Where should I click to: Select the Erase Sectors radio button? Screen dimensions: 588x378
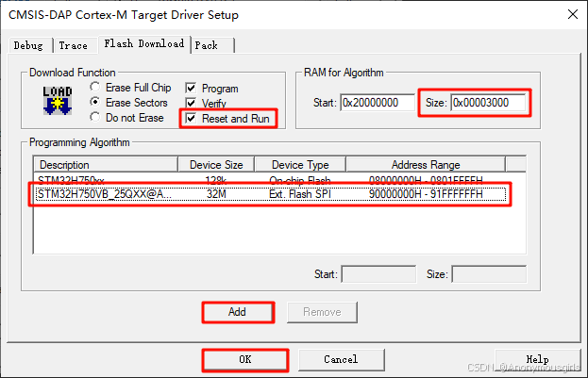tap(95, 102)
